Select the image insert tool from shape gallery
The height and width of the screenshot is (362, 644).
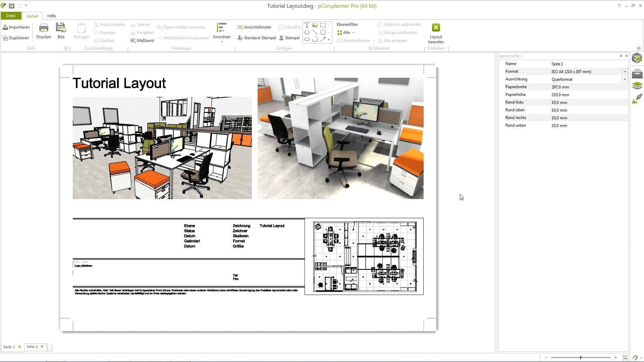click(x=315, y=25)
